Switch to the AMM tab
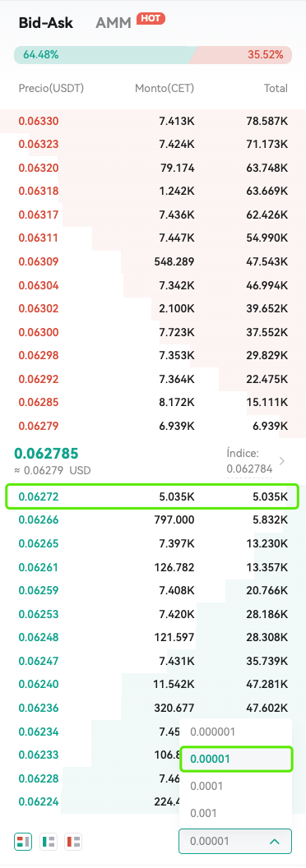Image resolution: width=306 pixels, height=868 pixels. coord(114,23)
